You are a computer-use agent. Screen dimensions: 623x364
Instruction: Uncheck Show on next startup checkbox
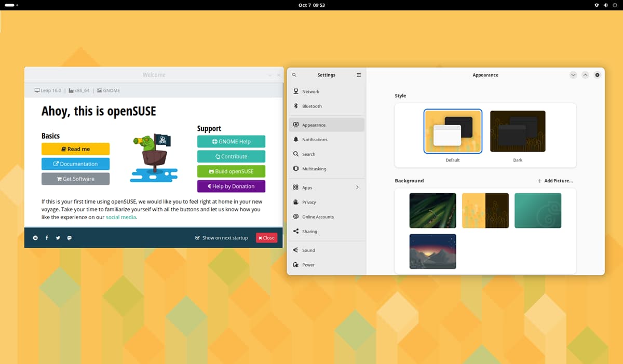pos(197,238)
